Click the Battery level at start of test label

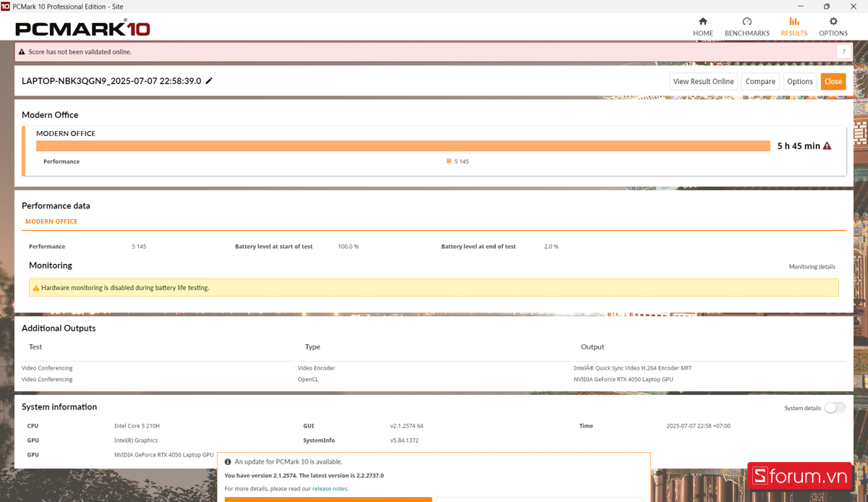click(274, 247)
